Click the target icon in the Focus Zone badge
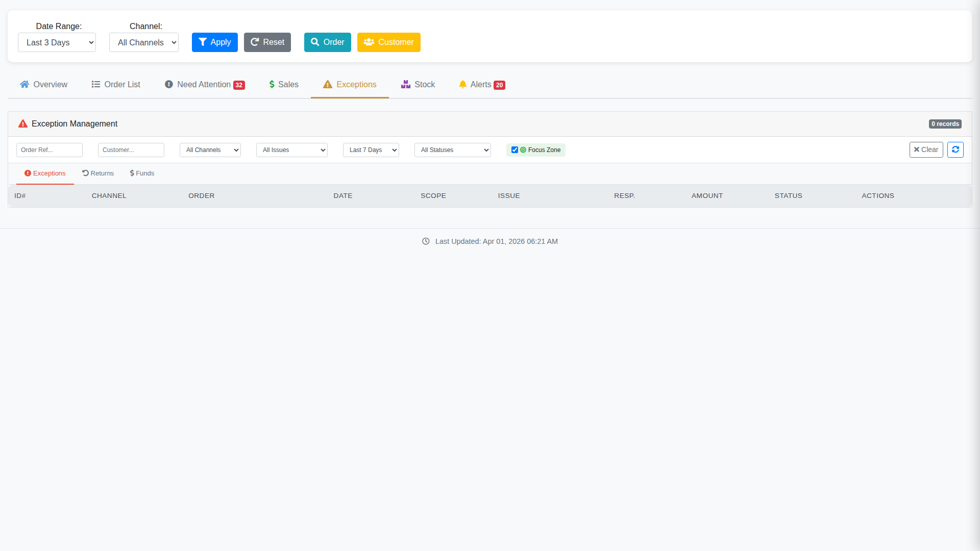The height and width of the screenshot is (551, 980). [x=524, y=149]
